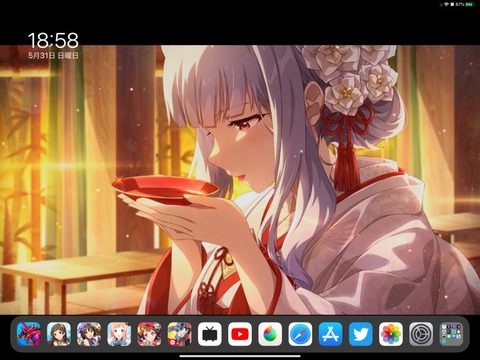Open game icon with blonde girl on light blue
The height and width of the screenshot is (360, 480).
[119, 334]
